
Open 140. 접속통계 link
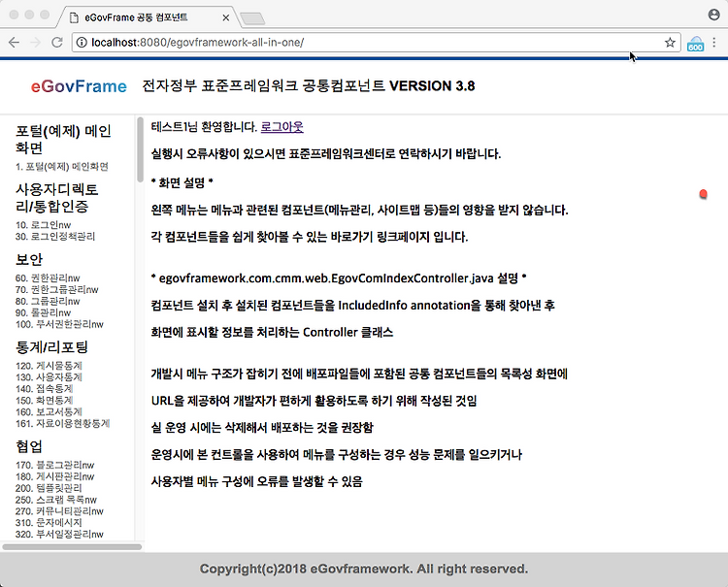(44, 389)
